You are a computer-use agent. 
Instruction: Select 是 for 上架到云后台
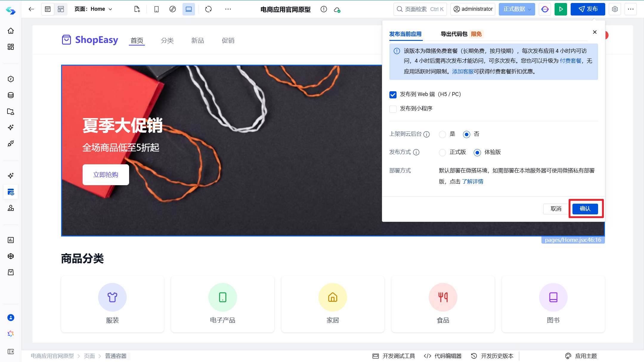click(x=442, y=134)
